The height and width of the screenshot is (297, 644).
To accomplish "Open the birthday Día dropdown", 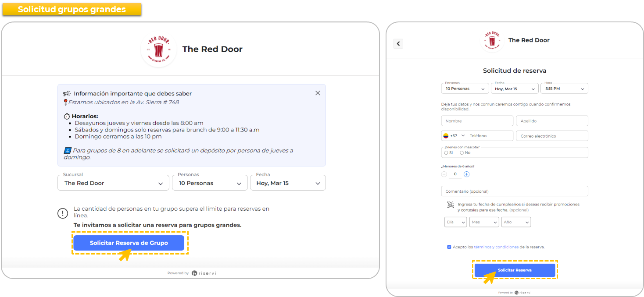I will 455,222.
